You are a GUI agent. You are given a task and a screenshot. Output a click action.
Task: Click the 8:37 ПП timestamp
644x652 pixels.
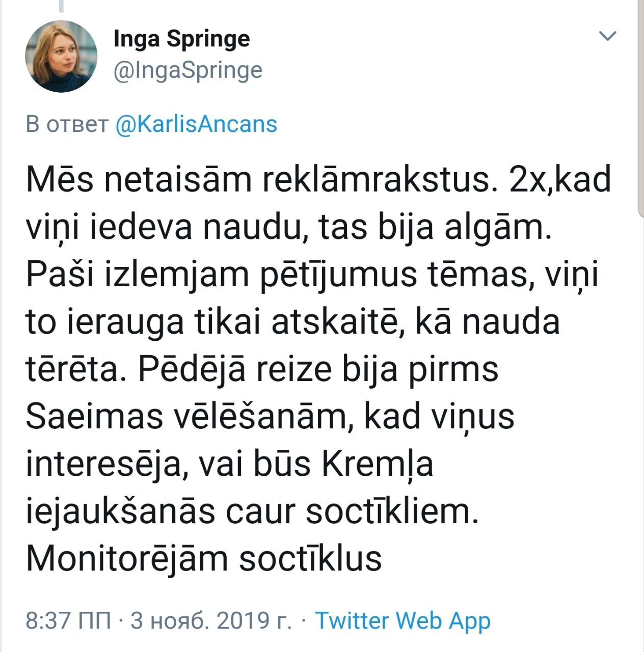pos(68,620)
